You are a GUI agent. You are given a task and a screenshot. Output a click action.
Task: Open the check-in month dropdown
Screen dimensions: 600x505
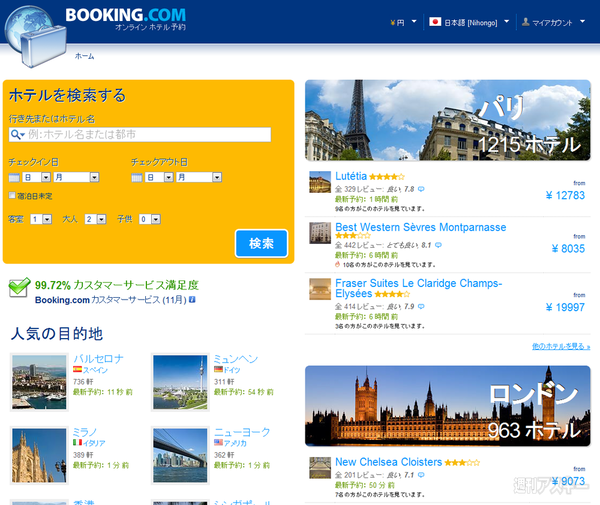tap(77, 177)
